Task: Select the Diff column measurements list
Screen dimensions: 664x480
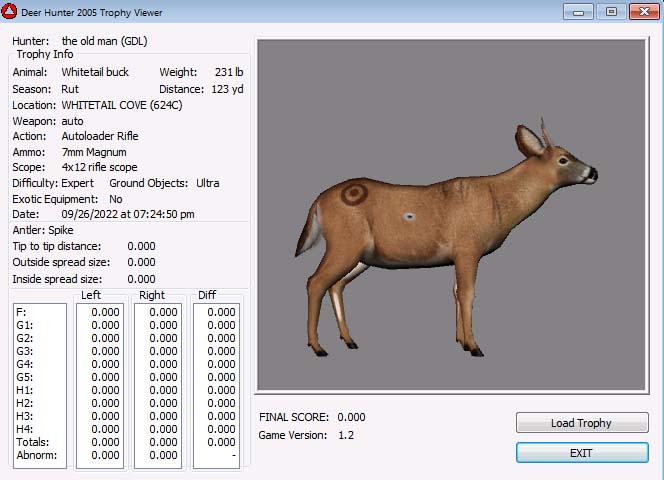Action: pos(216,385)
